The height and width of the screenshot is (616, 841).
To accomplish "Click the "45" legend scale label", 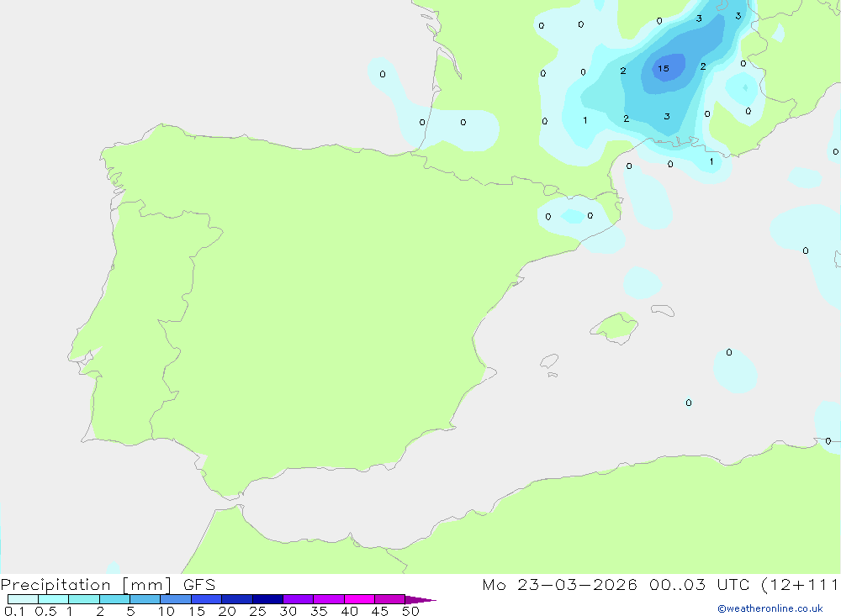I will click(x=380, y=611).
